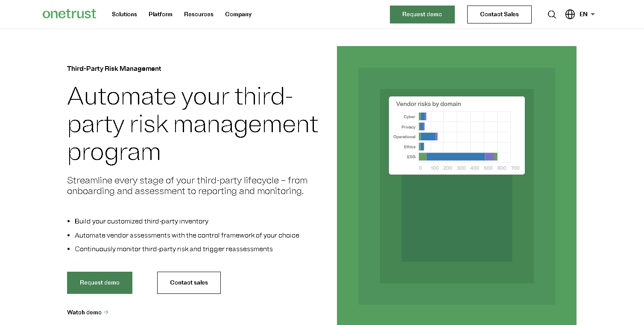The height and width of the screenshot is (325, 644).
Task: Open search with the magnifier icon
Action: [552, 15]
